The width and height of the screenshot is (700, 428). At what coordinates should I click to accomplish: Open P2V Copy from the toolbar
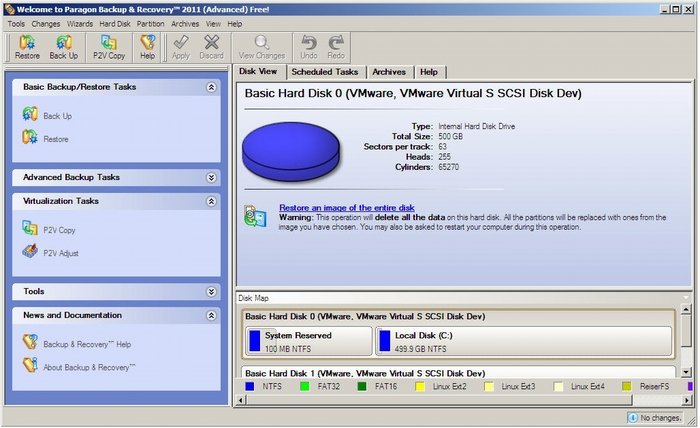pos(109,47)
